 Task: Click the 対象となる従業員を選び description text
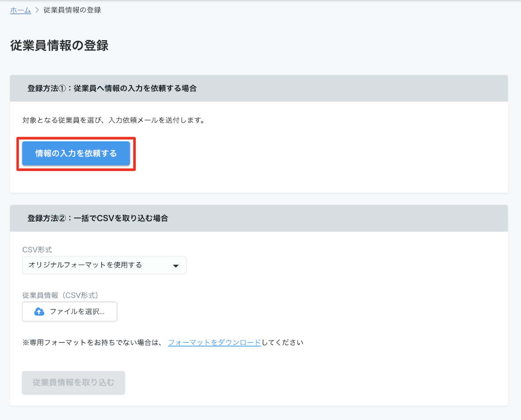pos(113,120)
